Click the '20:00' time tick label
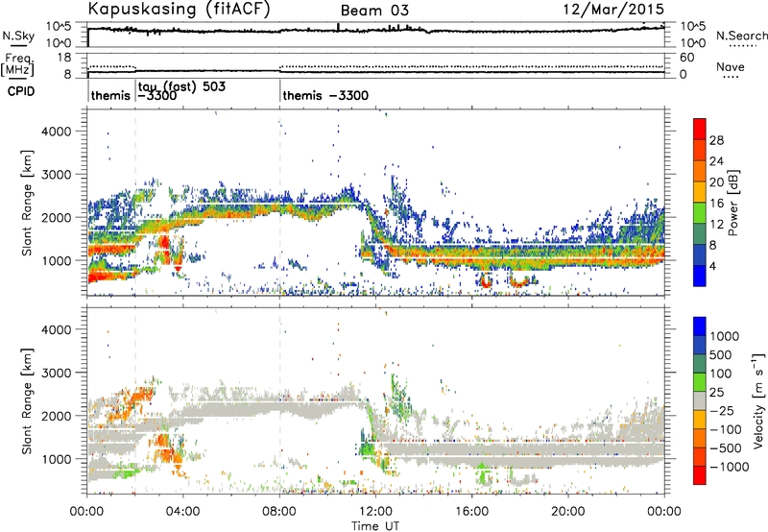The image size is (768, 532). [x=567, y=512]
